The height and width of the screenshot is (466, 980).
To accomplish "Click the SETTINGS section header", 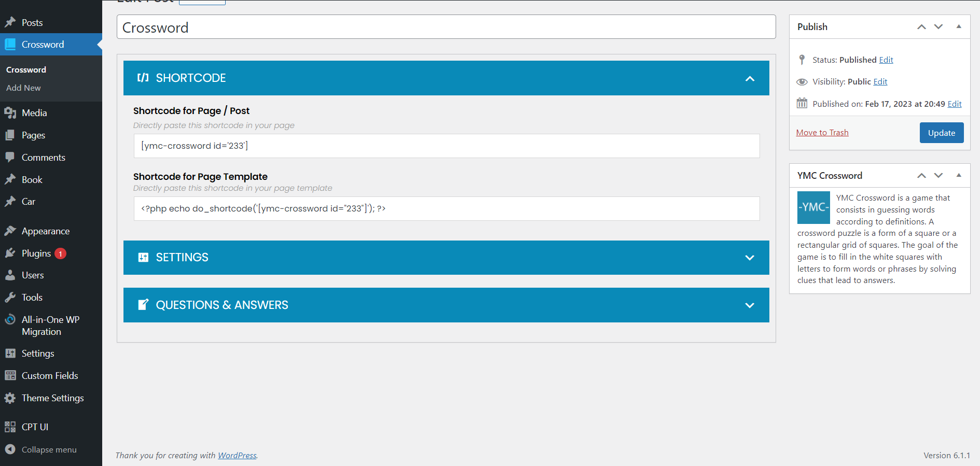I will (x=446, y=258).
